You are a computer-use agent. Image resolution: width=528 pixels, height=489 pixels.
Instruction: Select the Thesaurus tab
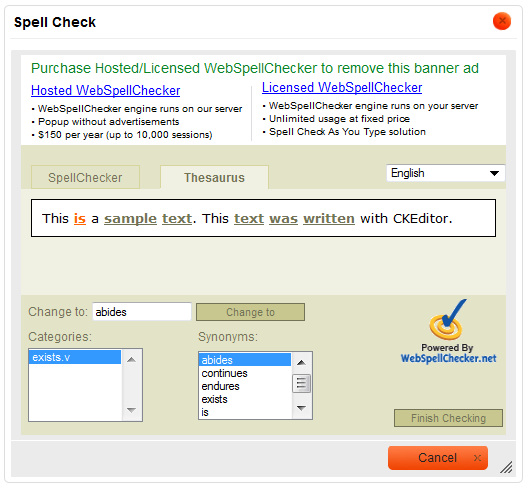click(214, 177)
